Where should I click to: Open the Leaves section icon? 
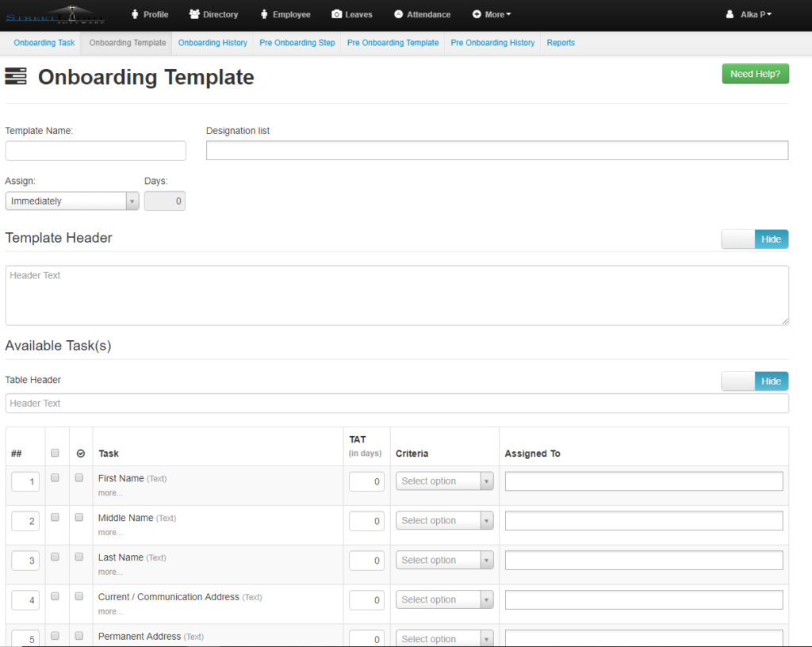336,13
